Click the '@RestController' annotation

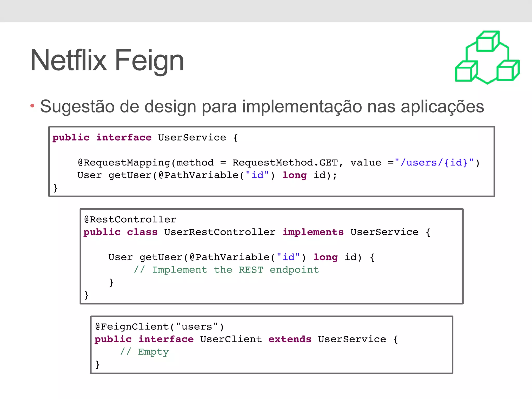[x=130, y=220]
